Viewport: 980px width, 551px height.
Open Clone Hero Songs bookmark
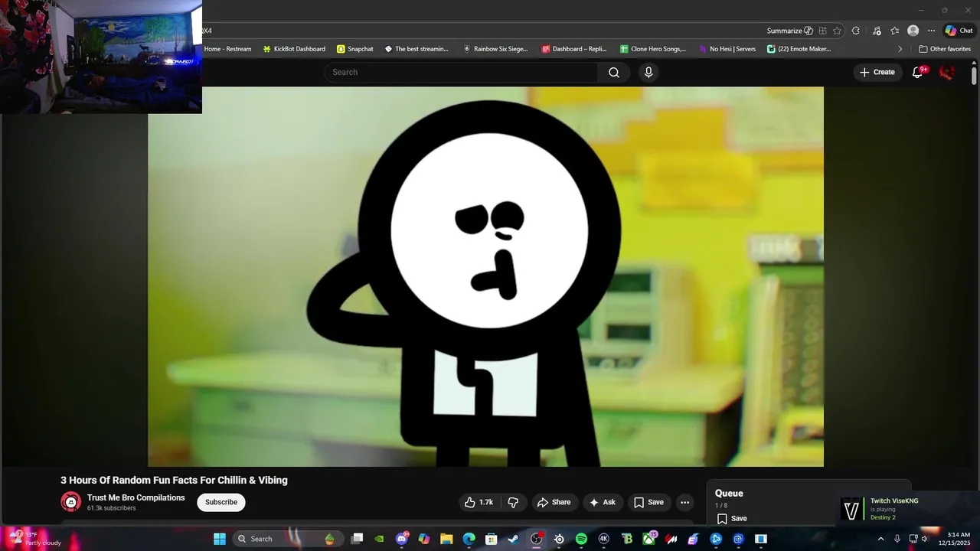pos(653,49)
